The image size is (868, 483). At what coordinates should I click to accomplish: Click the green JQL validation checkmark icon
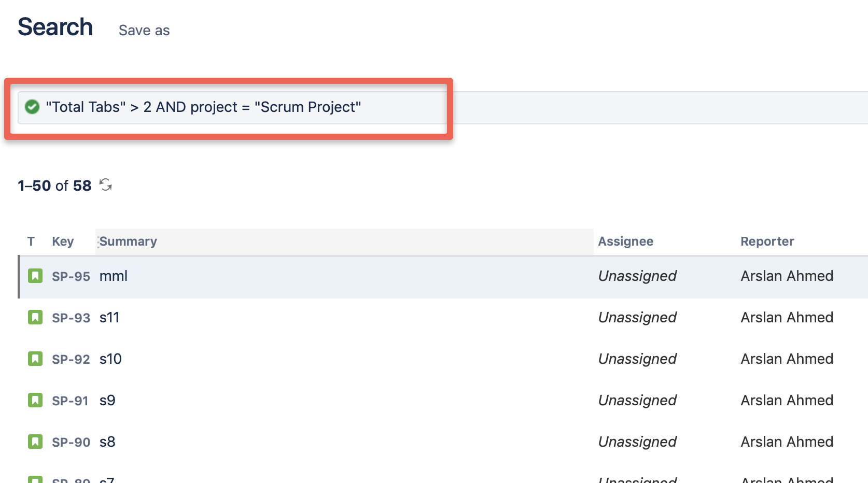[32, 107]
